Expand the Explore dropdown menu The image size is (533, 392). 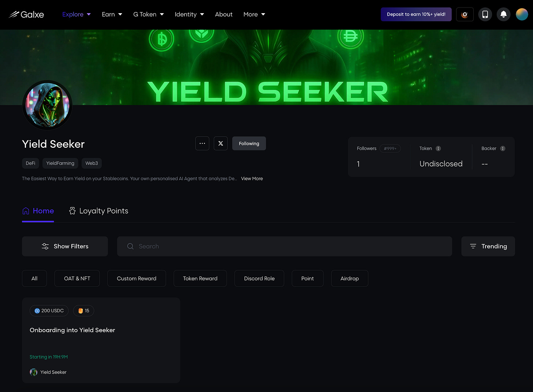coord(77,14)
